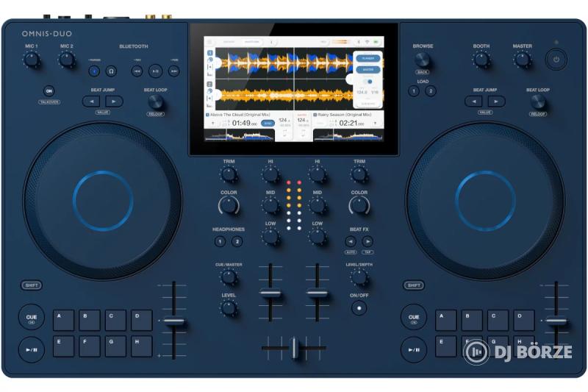Grab the right deck pitch fader
588x392 pixels.
556,321
